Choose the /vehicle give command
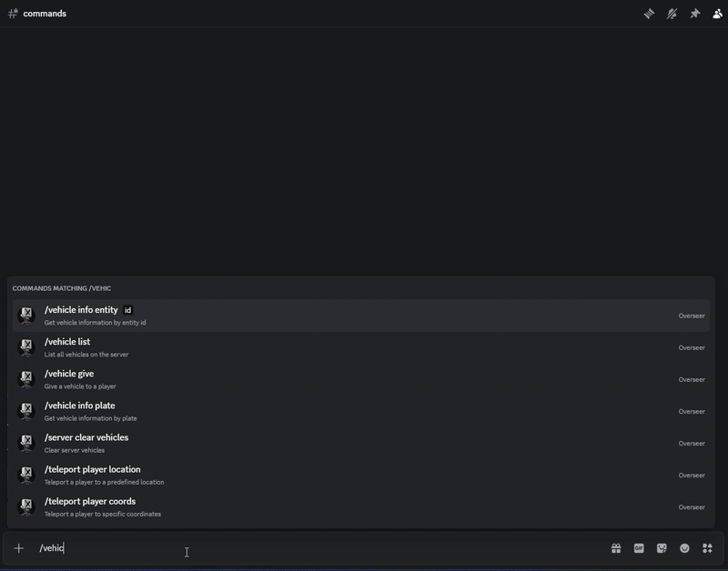The width and height of the screenshot is (728, 571). click(x=69, y=374)
